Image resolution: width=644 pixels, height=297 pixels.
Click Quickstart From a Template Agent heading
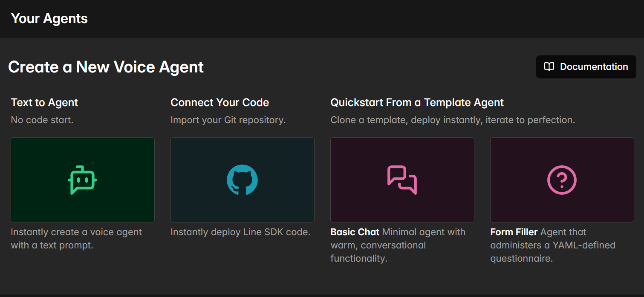(417, 103)
